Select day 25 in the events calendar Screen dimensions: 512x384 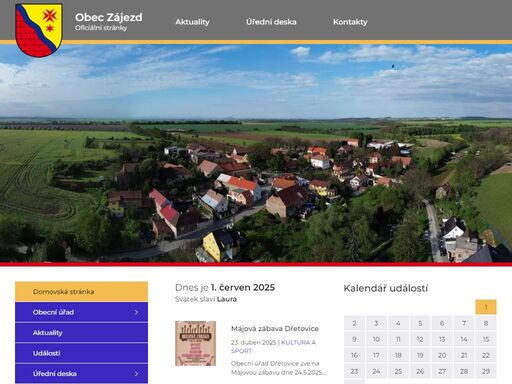pos(398,371)
